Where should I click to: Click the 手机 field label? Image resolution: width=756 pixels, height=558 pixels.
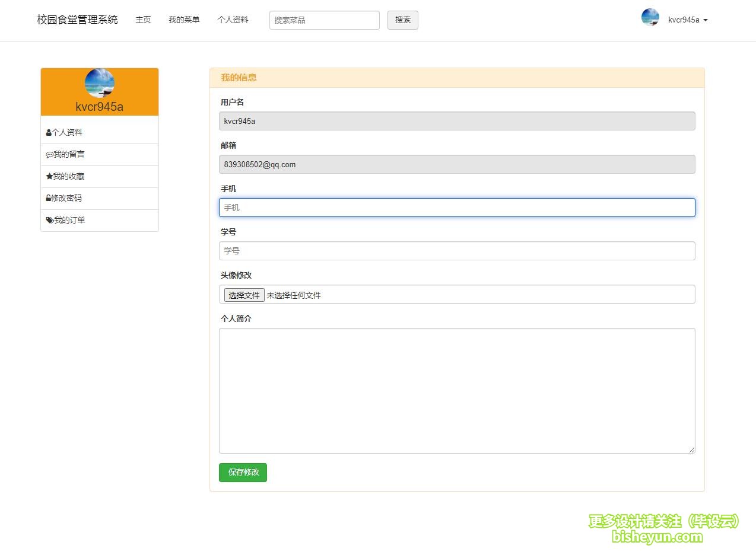click(x=228, y=189)
